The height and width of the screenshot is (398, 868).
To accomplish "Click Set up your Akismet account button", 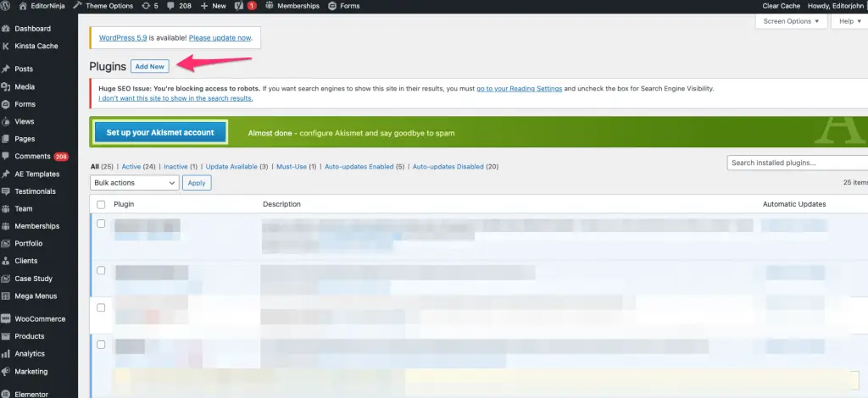I will pos(160,133).
